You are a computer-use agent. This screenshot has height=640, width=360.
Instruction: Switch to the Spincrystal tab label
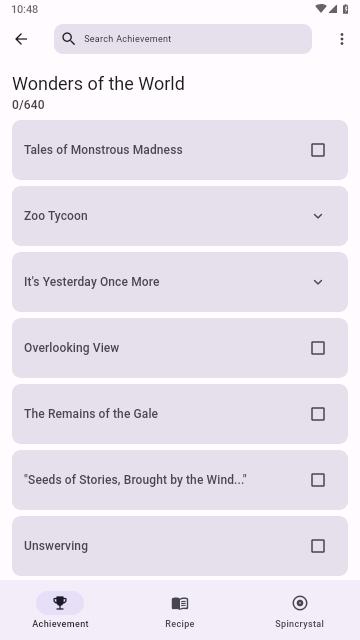[x=300, y=624]
